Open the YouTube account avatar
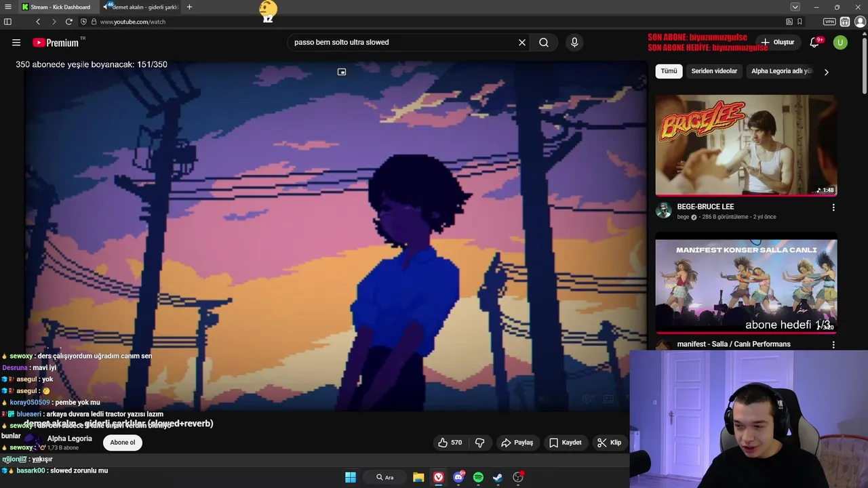Screen dimensions: 868x488 (x=840, y=42)
